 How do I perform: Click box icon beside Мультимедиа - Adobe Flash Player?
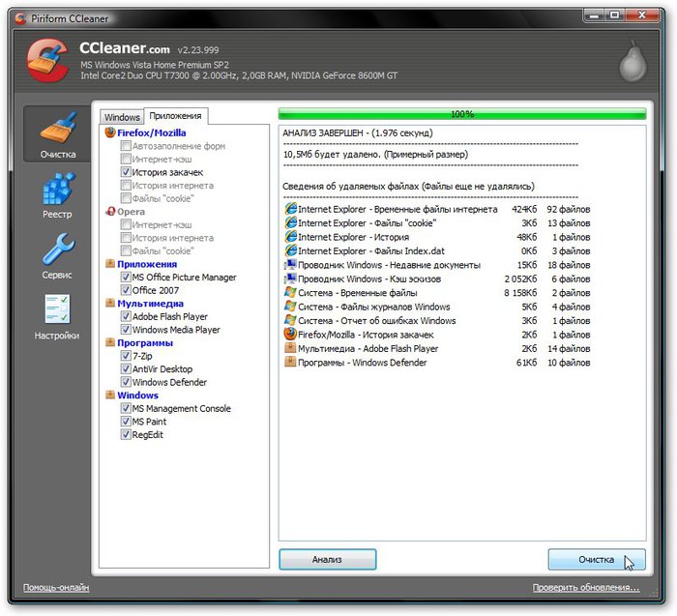(290, 348)
